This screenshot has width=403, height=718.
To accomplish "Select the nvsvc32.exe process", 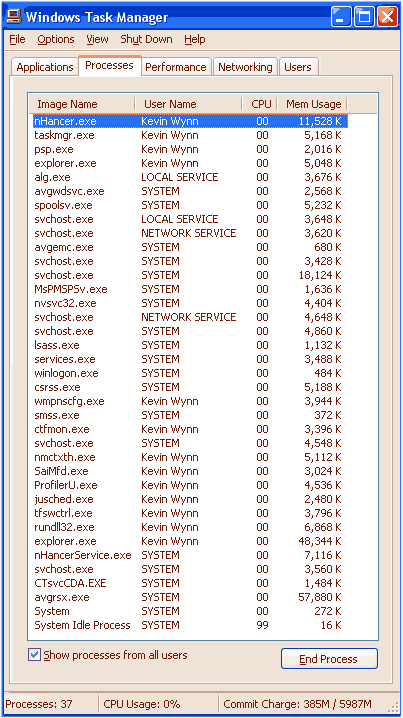I will tap(190, 303).
